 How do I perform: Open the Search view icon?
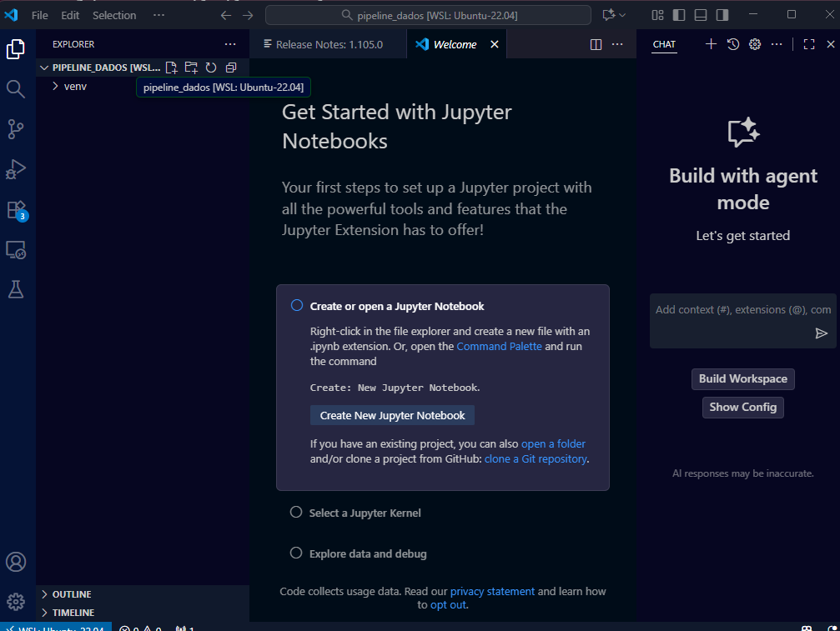pyautogui.click(x=16, y=89)
